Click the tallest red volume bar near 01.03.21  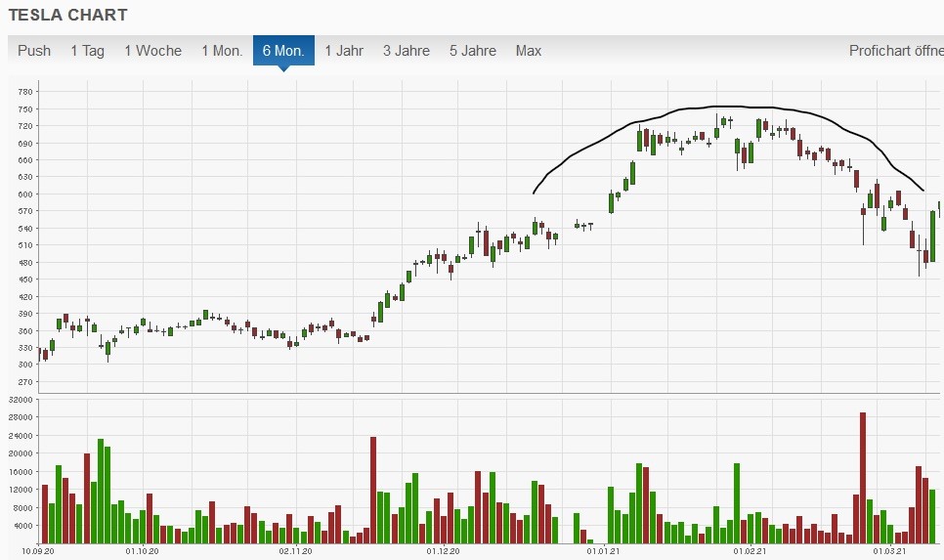[863, 478]
